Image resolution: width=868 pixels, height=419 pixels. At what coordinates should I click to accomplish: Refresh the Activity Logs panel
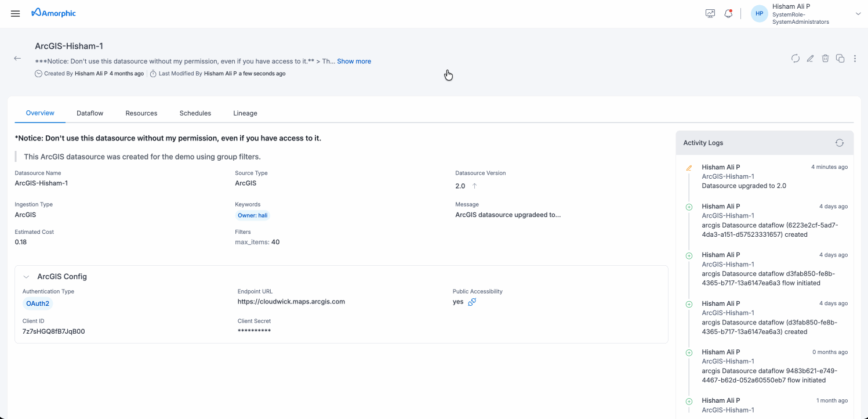pyautogui.click(x=839, y=142)
